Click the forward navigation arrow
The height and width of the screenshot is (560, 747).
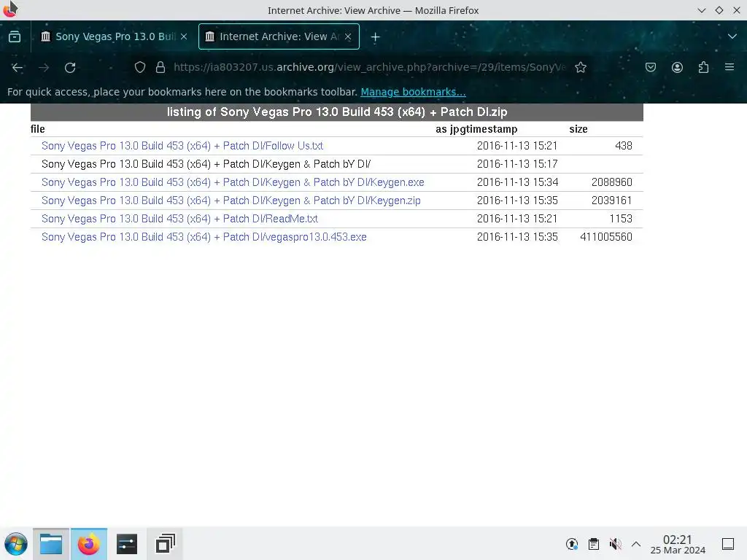point(44,68)
